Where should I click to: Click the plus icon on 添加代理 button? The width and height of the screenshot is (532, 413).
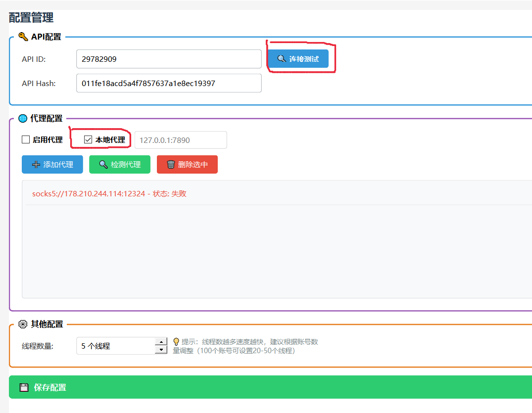[35, 164]
